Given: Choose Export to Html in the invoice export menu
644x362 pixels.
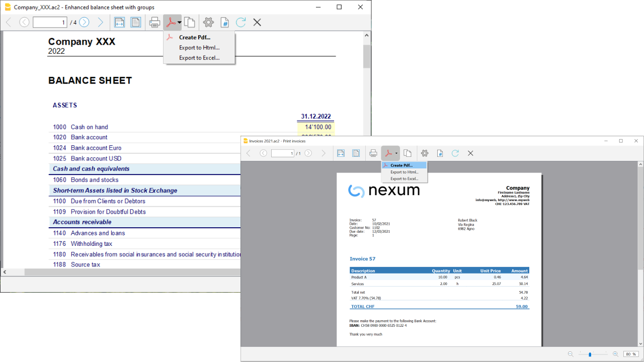Looking at the screenshot, I should [405, 172].
